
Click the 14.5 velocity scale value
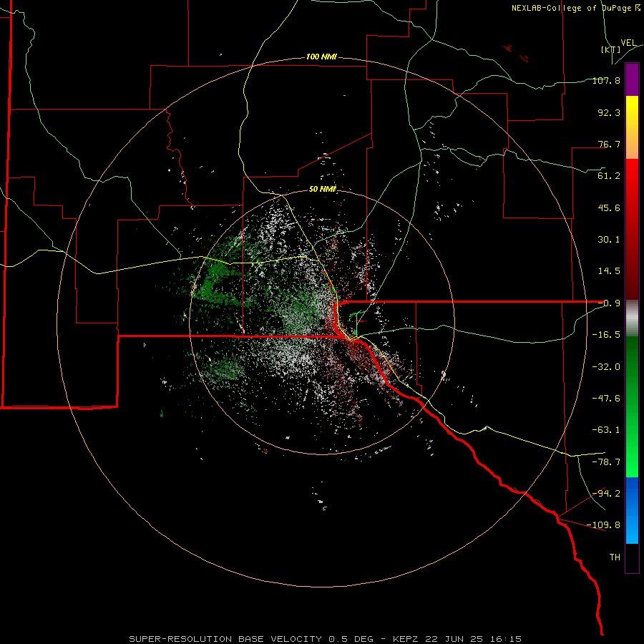[x=609, y=271]
